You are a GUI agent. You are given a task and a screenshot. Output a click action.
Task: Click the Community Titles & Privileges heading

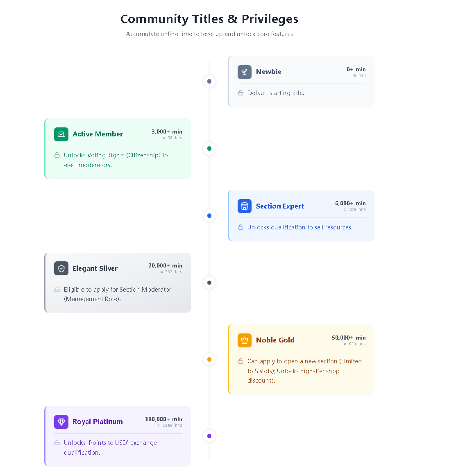point(209,19)
